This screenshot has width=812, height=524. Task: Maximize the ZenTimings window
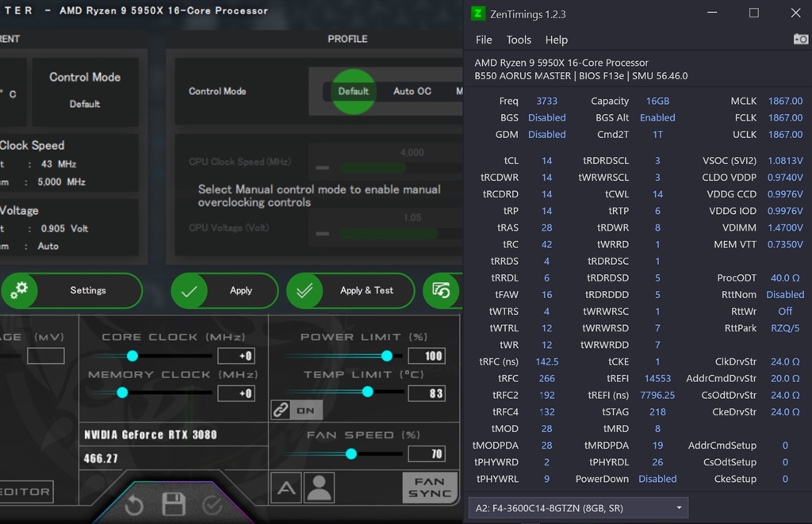[x=754, y=13]
